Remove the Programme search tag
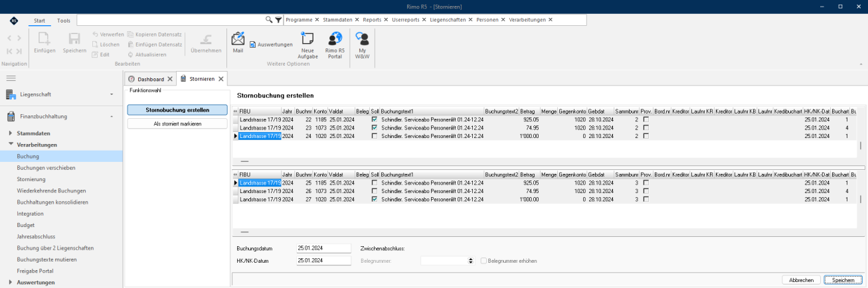Image resolution: width=868 pixels, height=288 pixels. click(317, 20)
